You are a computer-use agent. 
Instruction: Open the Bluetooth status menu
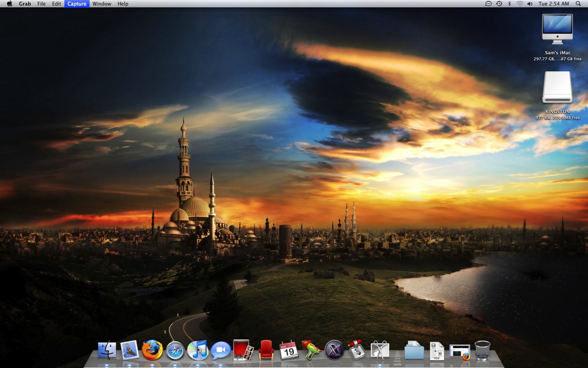509,4
